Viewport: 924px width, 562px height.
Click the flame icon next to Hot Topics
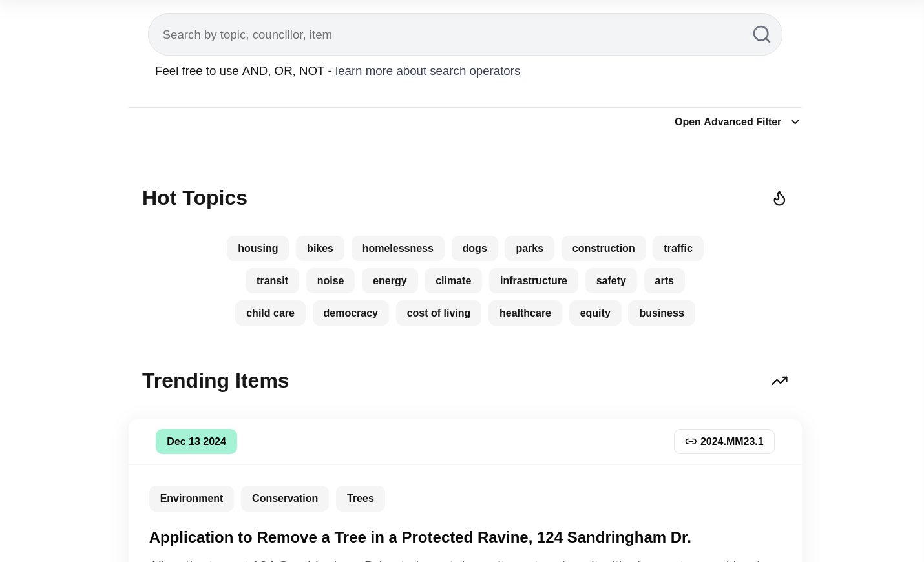pyautogui.click(x=779, y=198)
